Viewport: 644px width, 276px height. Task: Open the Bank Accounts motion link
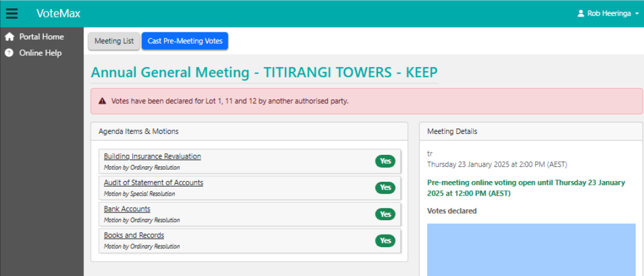coord(127,209)
